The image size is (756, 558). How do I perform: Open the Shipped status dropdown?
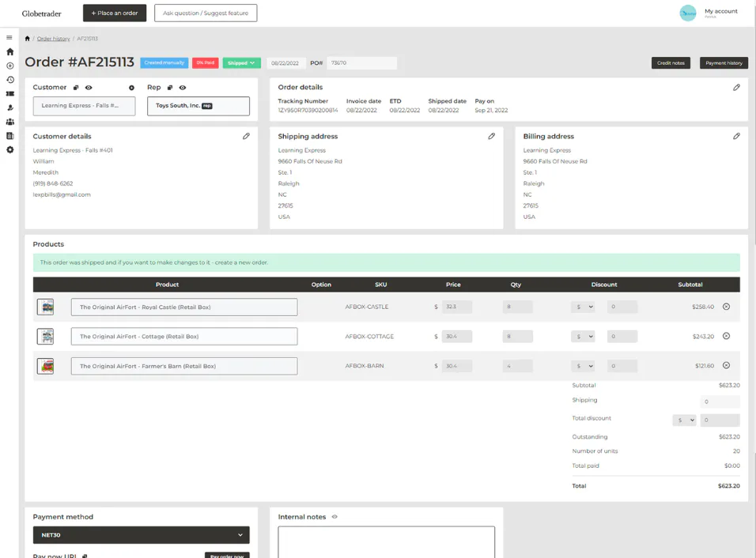241,62
